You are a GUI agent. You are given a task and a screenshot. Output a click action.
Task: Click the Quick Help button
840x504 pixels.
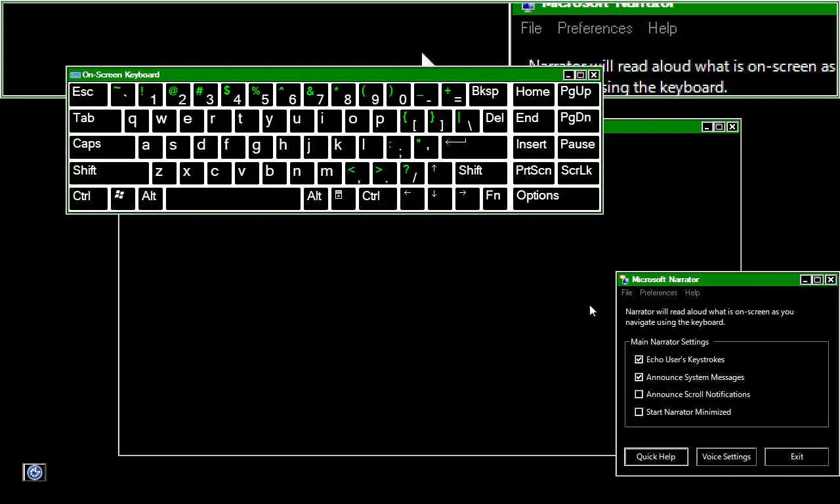656,457
